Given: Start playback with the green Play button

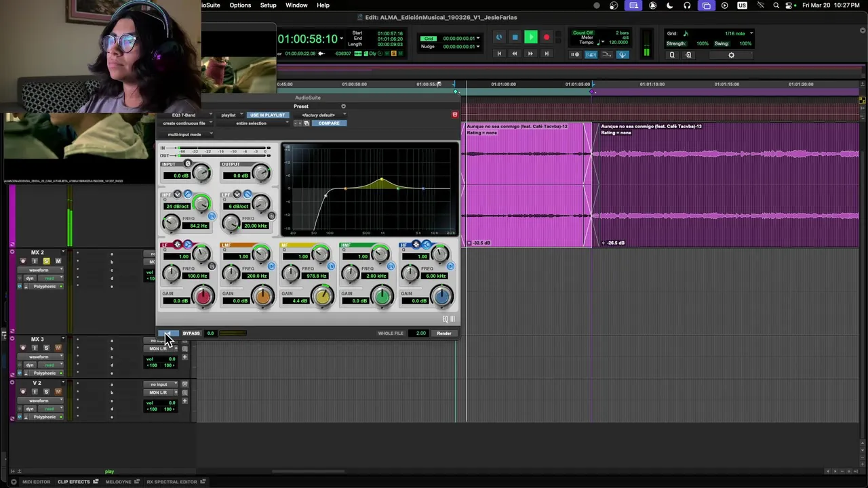Looking at the screenshot, I should [531, 37].
